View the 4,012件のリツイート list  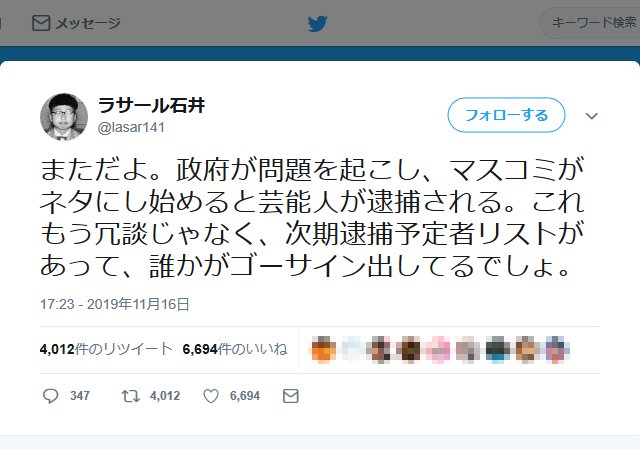pyautogui.click(x=106, y=349)
